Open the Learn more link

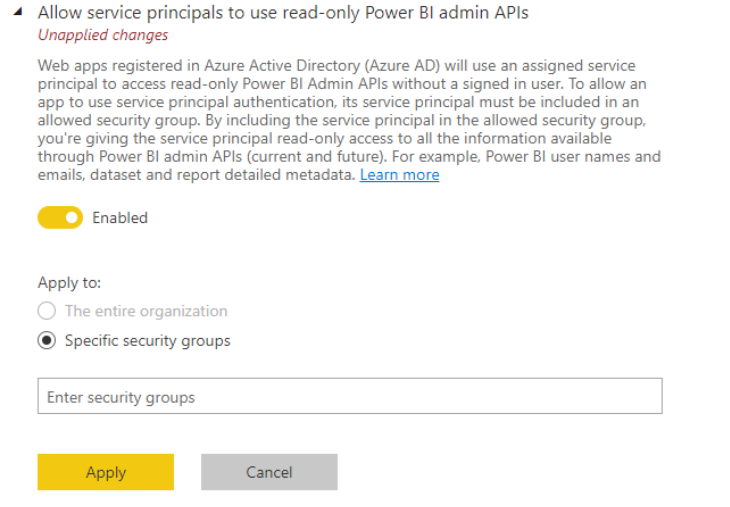(x=399, y=175)
